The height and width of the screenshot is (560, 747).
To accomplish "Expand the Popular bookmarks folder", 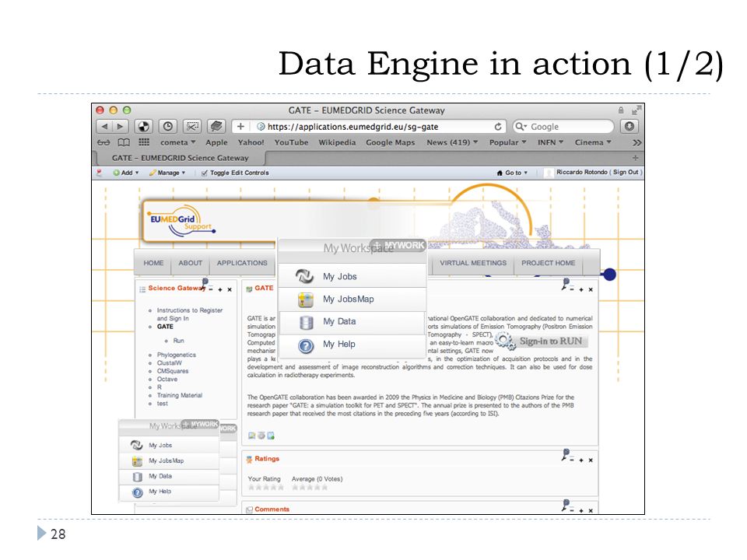I will click(508, 142).
